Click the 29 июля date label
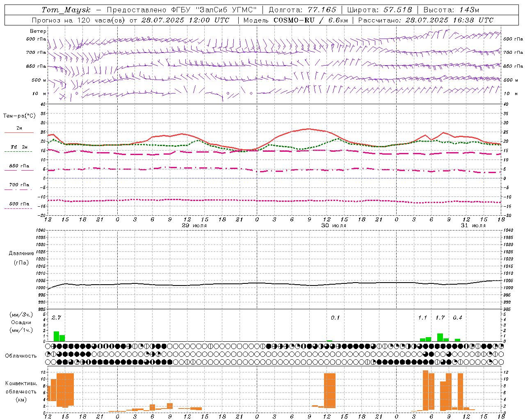 (195, 226)
